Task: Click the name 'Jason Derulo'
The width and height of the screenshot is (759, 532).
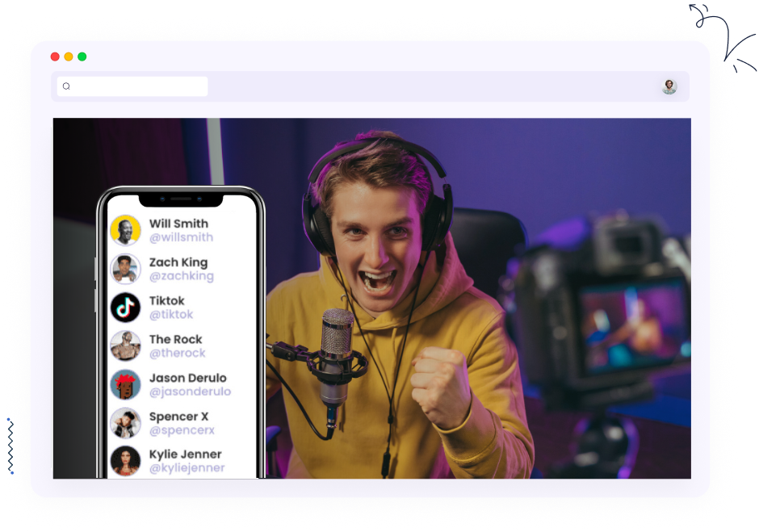Action: pyautogui.click(x=187, y=378)
